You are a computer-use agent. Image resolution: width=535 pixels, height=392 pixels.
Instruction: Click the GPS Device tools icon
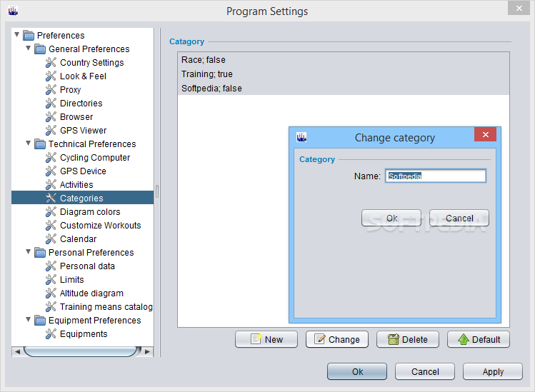click(51, 171)
